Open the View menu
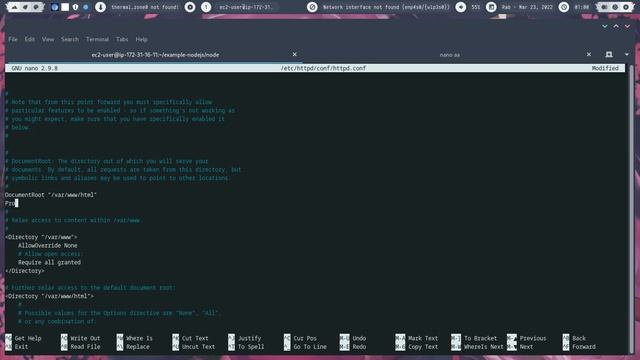 coord(48,39)
